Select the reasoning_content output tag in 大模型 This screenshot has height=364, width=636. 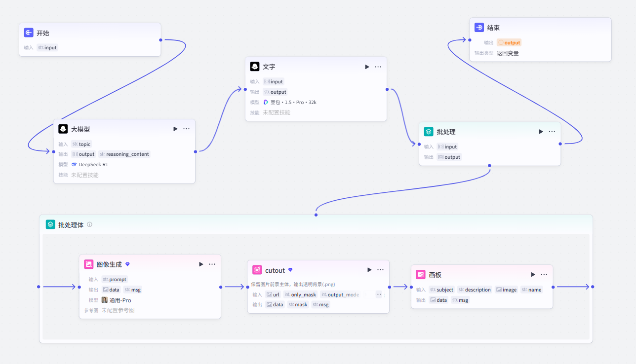coord(124,154)
